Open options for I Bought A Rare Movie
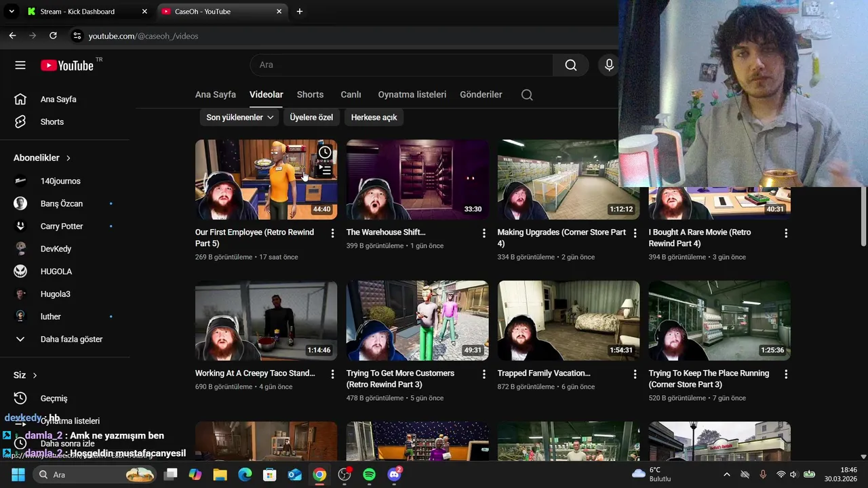This screenshot has height=488, width=868. click(786, 233)
